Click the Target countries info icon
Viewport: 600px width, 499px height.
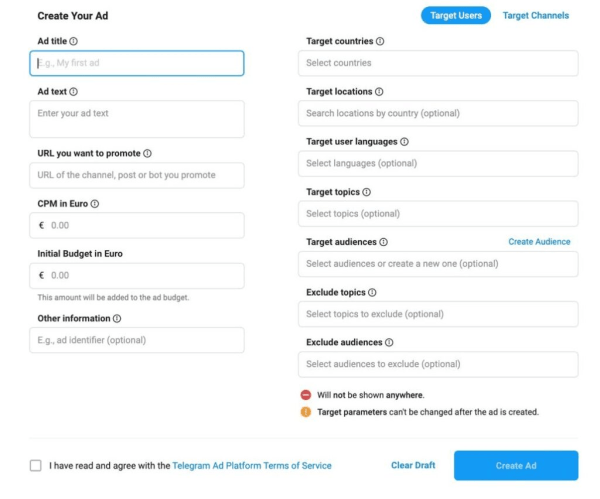click(380, 41)
